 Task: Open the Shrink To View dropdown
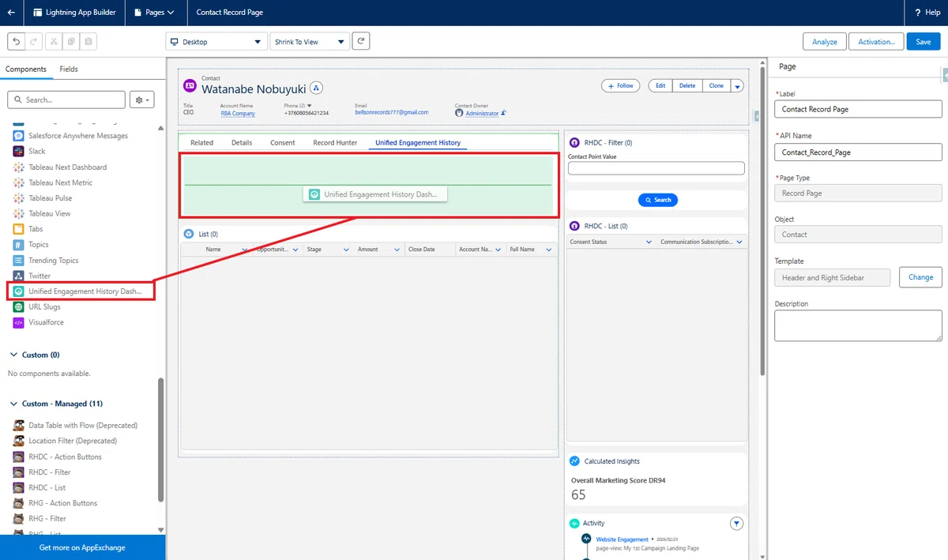coord(310,42)
